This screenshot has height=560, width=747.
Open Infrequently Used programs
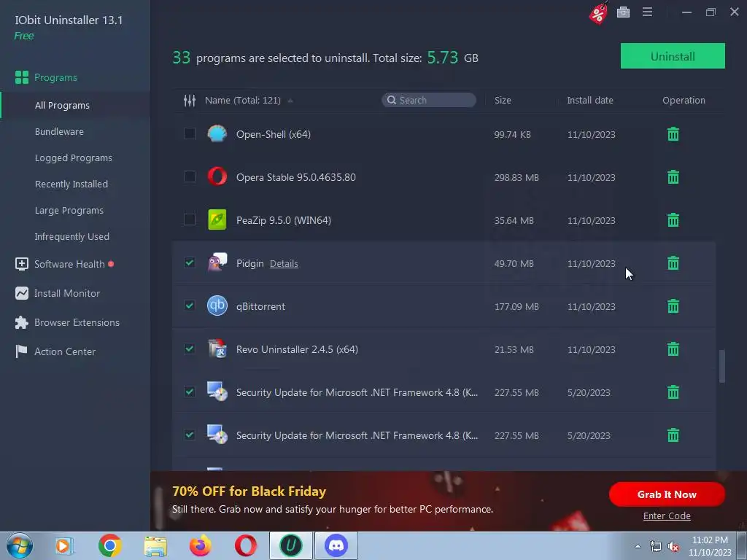[72, 236]
